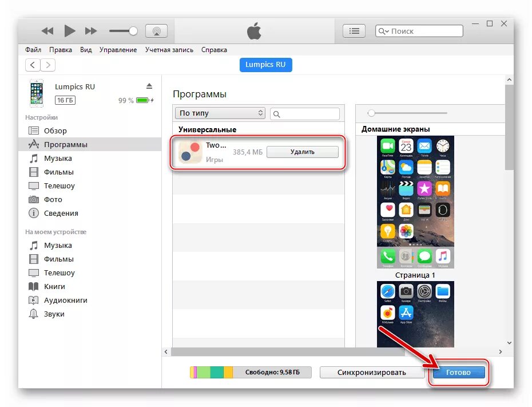Select the first home screen thumbnail
The image size is (532, 407).
415,202
